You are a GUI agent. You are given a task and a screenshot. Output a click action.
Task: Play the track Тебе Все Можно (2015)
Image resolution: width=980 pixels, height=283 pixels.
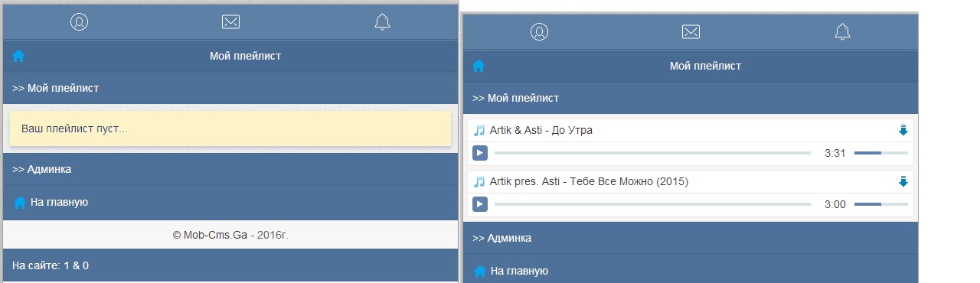click(479, 204)
